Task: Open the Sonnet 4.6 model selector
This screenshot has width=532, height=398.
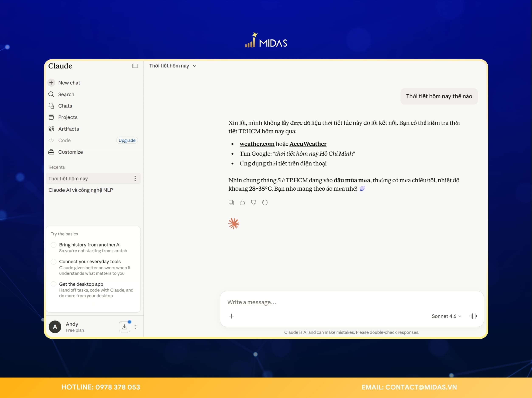Action: click(x=446, y=316)
